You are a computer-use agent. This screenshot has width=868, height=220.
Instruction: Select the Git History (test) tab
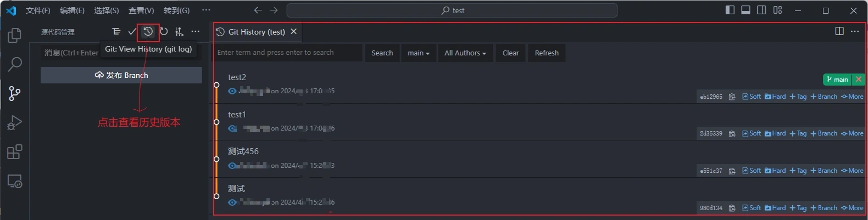(257, 32)
